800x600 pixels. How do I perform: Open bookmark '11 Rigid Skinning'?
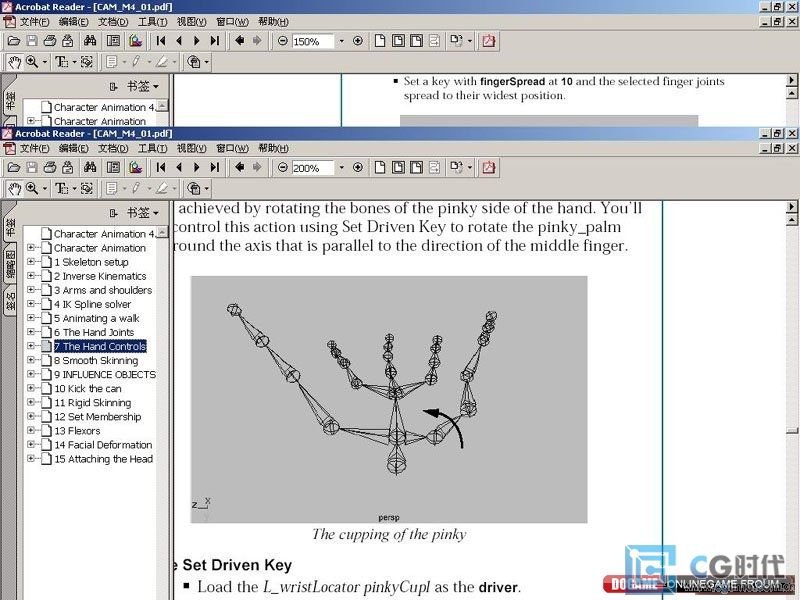(x=92, y=403)
